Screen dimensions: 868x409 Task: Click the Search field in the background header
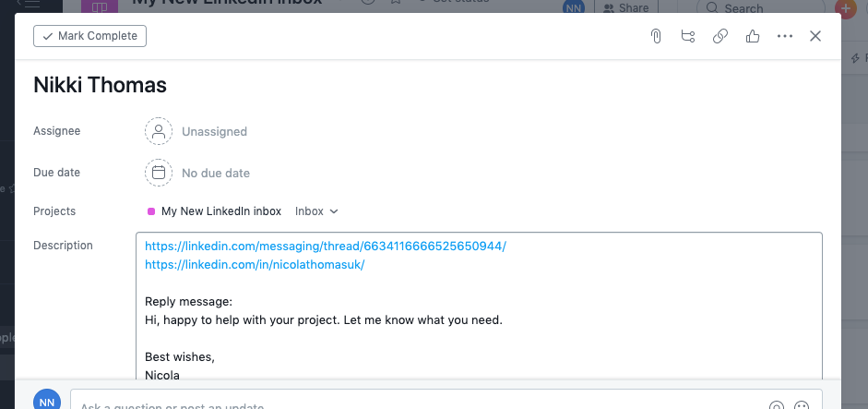[x=761, y=7]
